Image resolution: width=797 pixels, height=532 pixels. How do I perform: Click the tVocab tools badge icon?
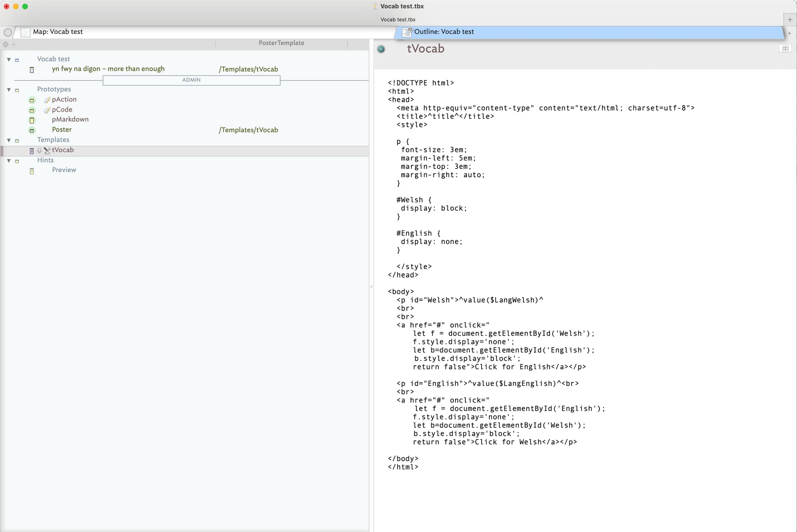point(47,151)
